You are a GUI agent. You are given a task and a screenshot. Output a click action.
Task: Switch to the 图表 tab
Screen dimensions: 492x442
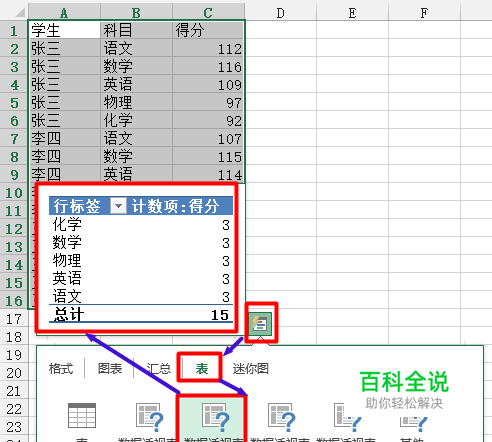coord(110,368)
